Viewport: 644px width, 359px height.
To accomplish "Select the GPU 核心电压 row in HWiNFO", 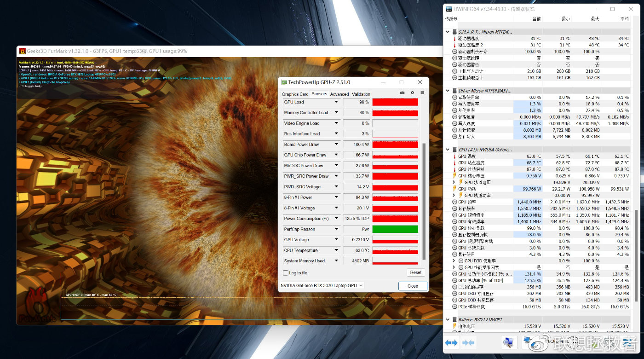I will click(x=540, y=176).
